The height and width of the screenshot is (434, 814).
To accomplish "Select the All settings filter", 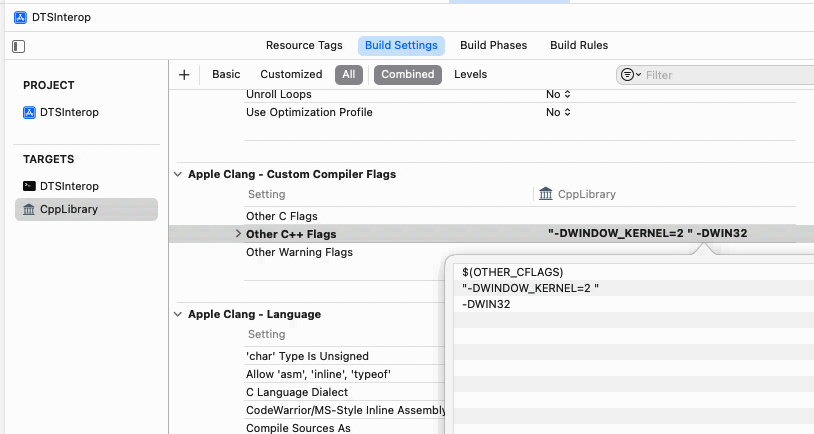I will (x=349, y=74).
